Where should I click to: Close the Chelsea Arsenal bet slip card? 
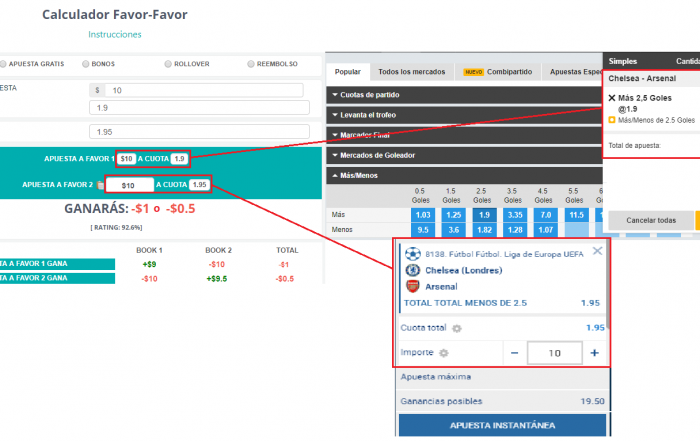[x=597, y=251]
